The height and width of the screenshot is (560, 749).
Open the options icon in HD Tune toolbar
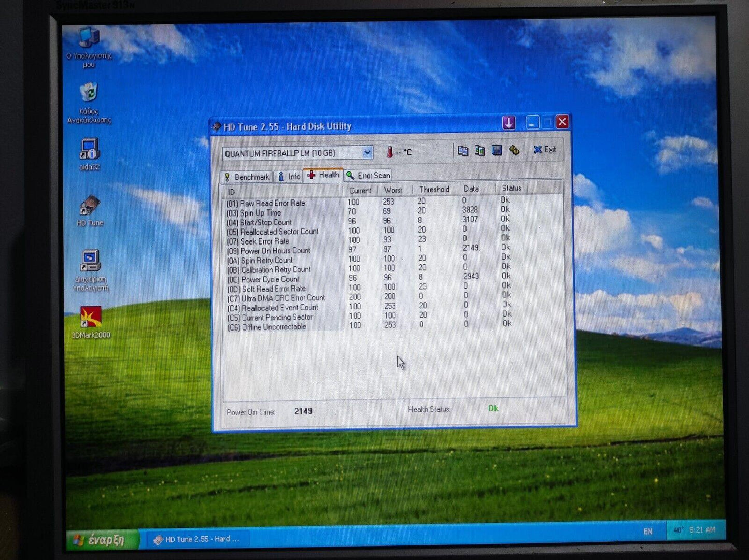pos(514,151)
